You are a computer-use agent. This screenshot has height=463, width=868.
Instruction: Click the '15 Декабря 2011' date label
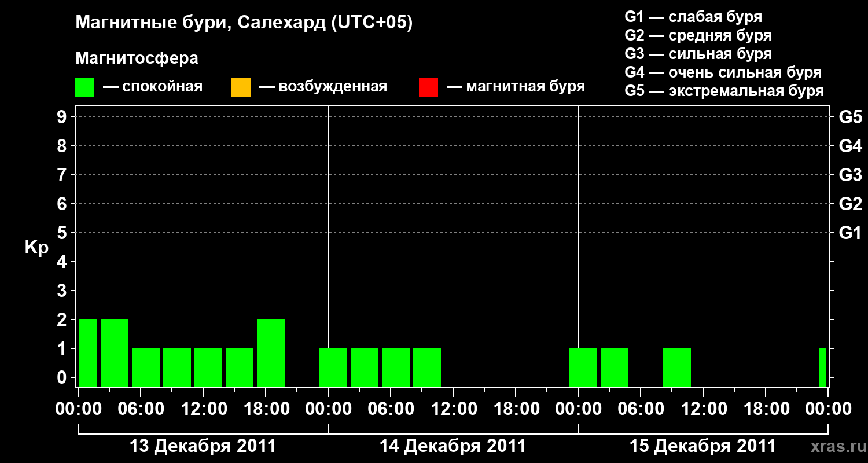coord(703,446)
